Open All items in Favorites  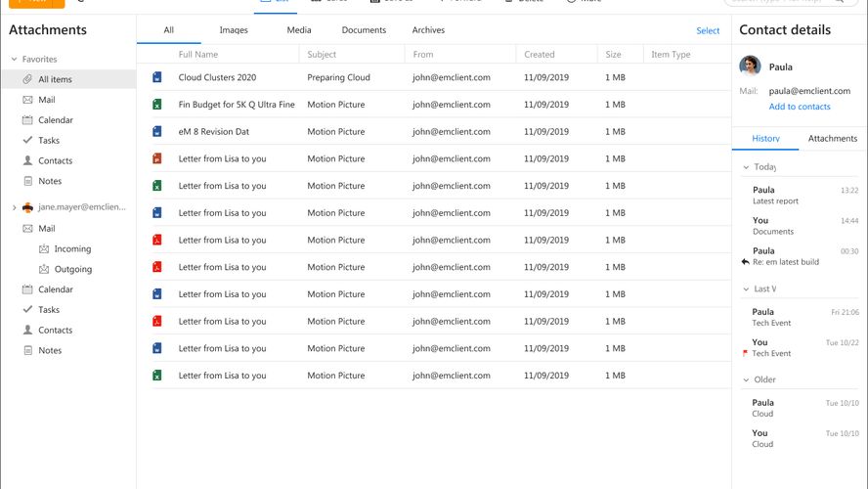tap(55, 79)
